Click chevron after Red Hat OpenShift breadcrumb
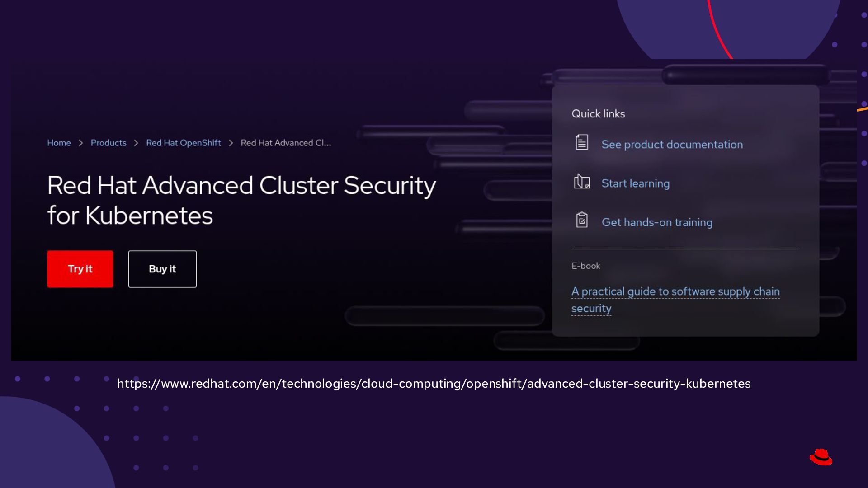868x488 pixels. point(231,143)
